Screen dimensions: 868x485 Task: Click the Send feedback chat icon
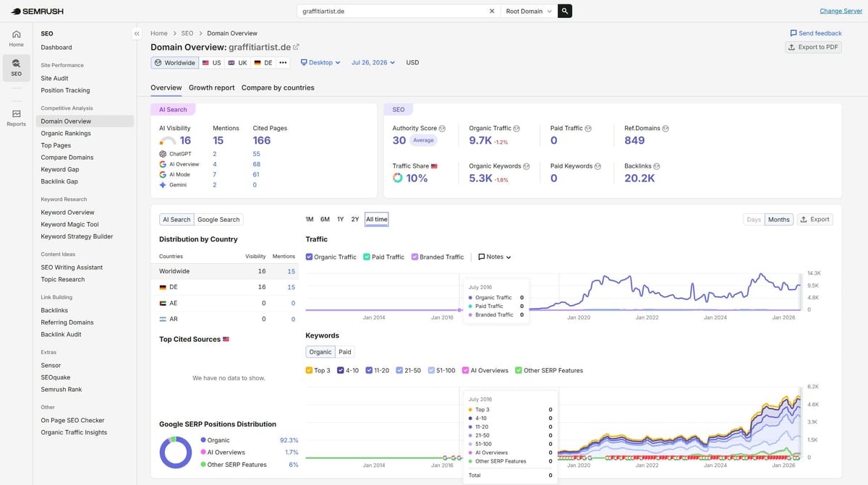tap(793, 33)
